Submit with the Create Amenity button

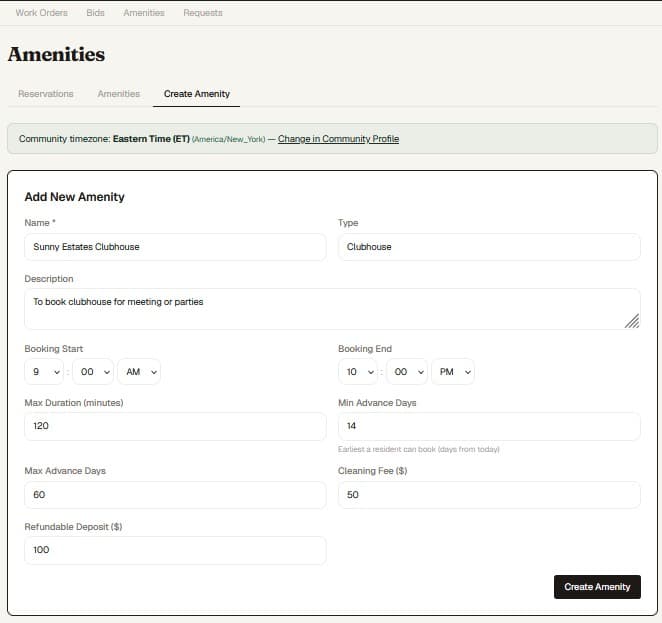pos(597,587)
